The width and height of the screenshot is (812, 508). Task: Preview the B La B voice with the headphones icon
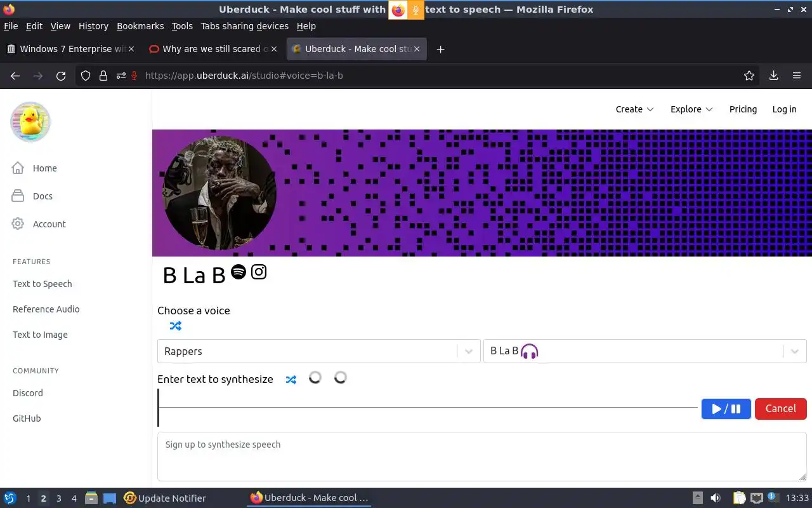coord(529,351)
